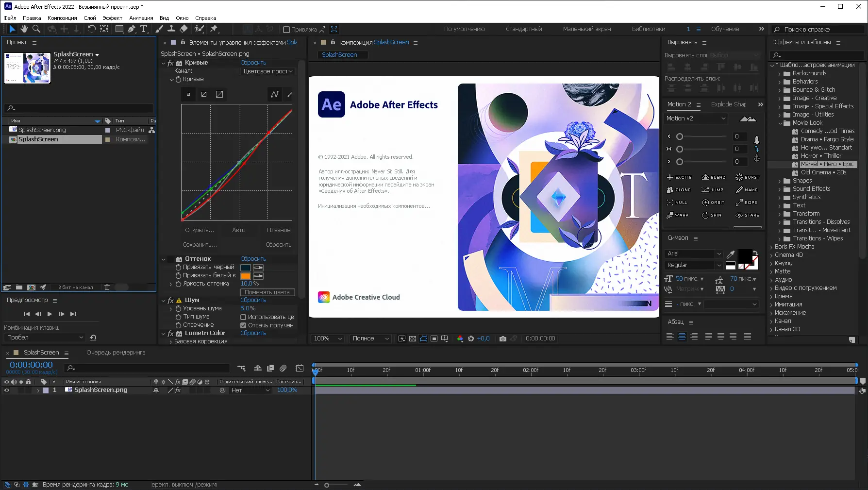Play the composition preview
Viewport: 868px width, 490px height.
[50, 314]
